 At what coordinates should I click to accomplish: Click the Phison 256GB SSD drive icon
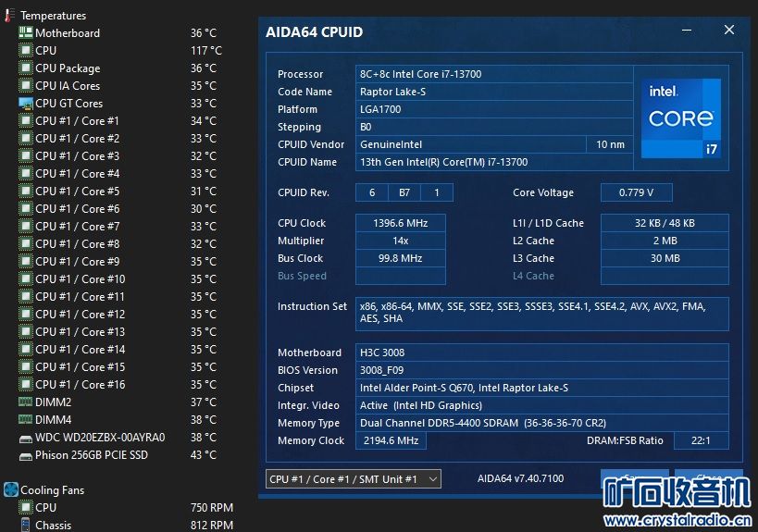tap(26, 455)
